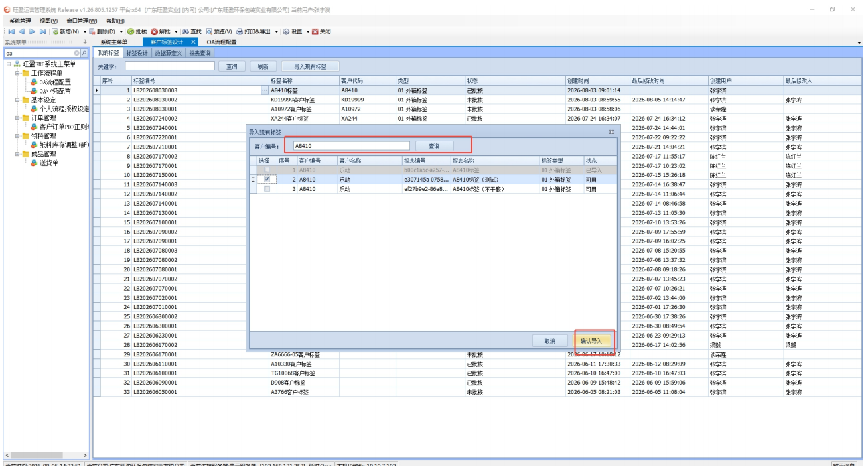Close the 导入现有标签 dialog

pos(611,132)
